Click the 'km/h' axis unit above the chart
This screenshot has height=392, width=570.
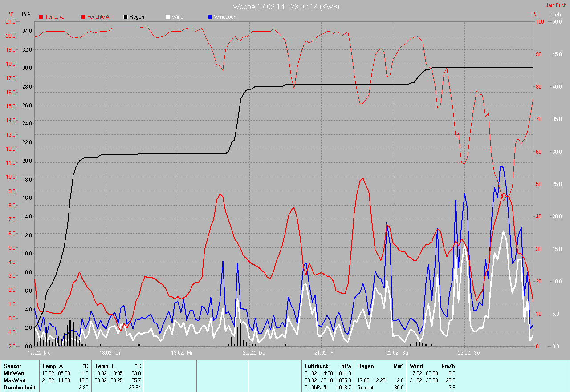[555, 15]
